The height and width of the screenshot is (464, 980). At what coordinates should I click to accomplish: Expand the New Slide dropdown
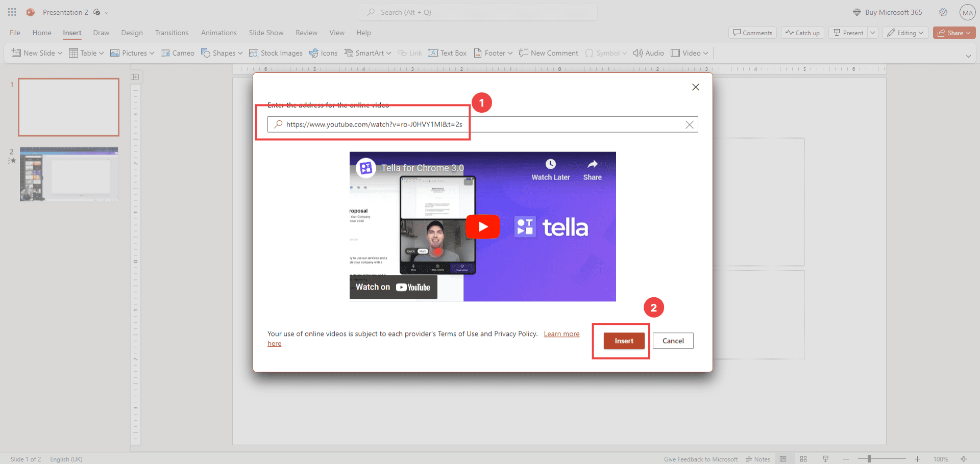(x=60, y=53)
